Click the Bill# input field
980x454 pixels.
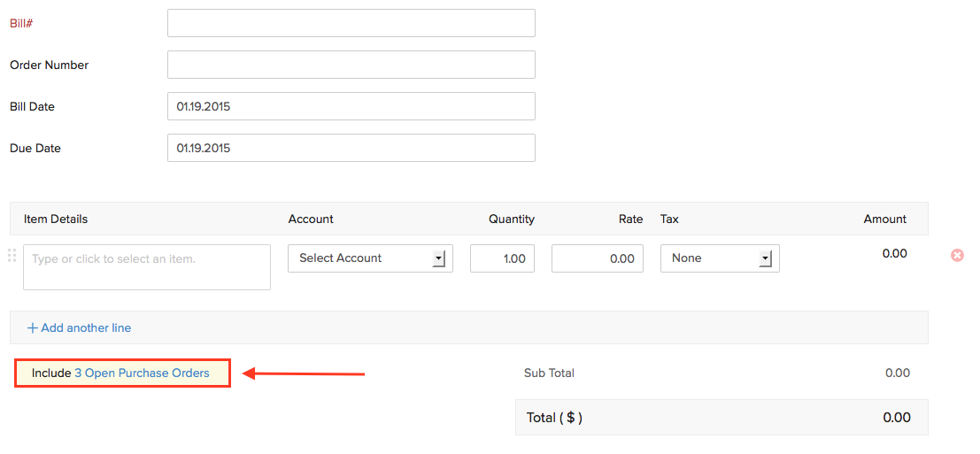pos(351,23)
